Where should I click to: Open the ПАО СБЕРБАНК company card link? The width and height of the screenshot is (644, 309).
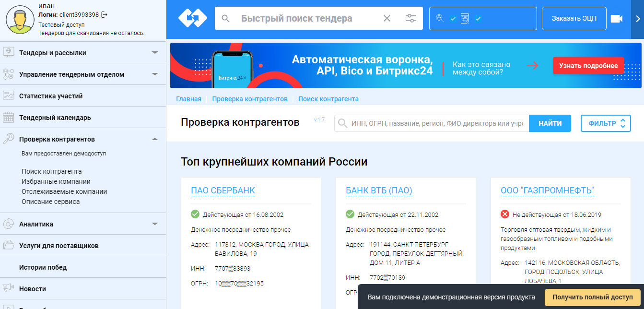223,190
